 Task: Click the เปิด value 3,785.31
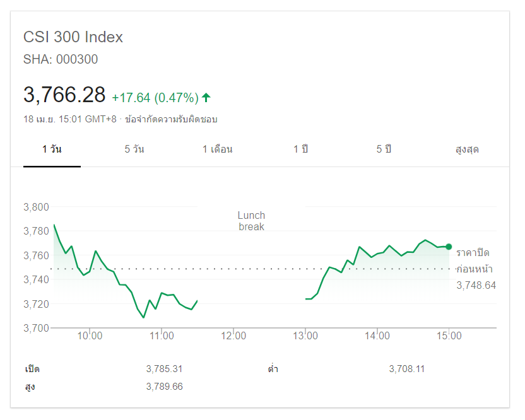164,369
